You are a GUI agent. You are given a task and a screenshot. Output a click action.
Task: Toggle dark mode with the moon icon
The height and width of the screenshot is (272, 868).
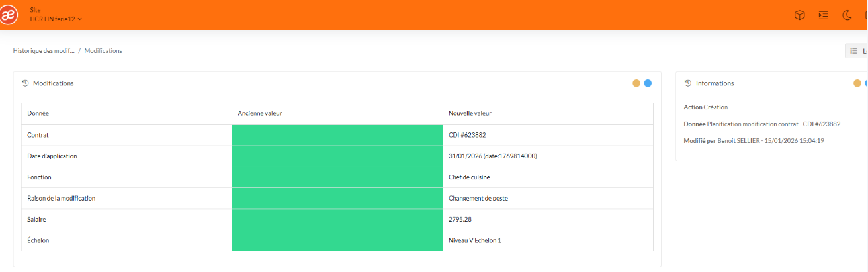click(846, 15)
